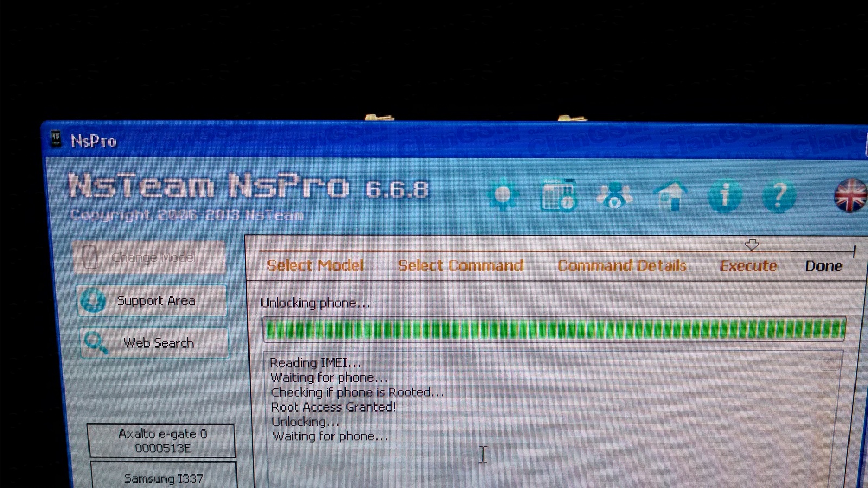Open the info icon
Viewport: 868px width, 488px height.
(x=725, y=195)
